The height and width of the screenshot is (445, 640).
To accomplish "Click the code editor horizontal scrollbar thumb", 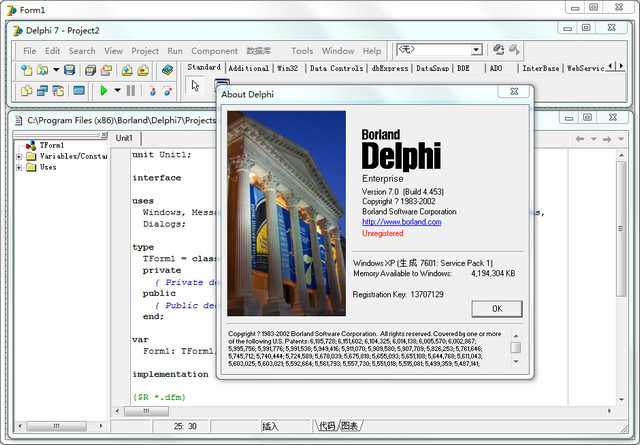I will coord(146,411).
